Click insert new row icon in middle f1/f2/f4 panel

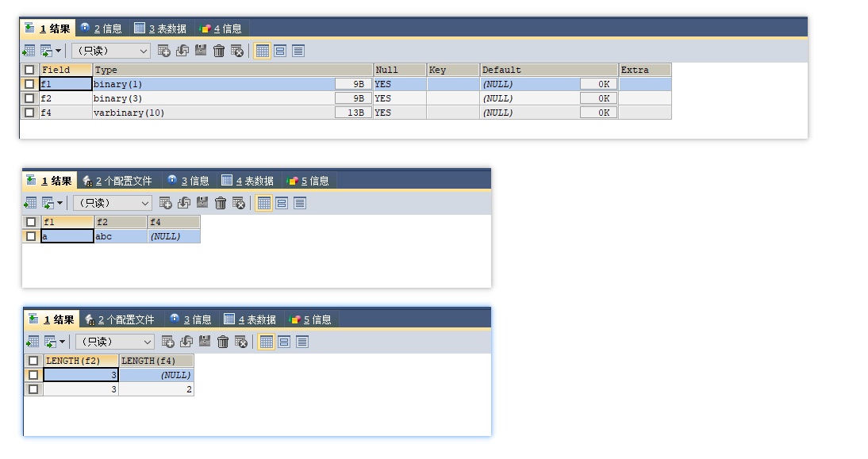(166, 203)
